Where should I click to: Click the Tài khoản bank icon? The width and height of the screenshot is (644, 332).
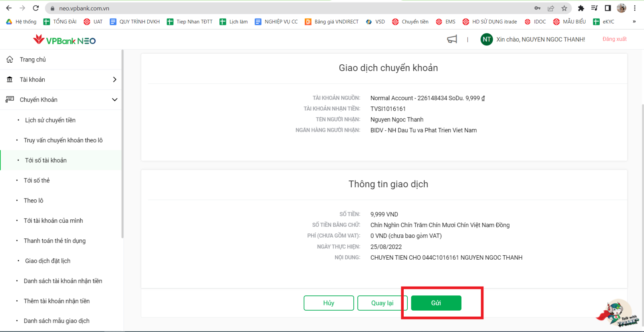coord(10,80)
